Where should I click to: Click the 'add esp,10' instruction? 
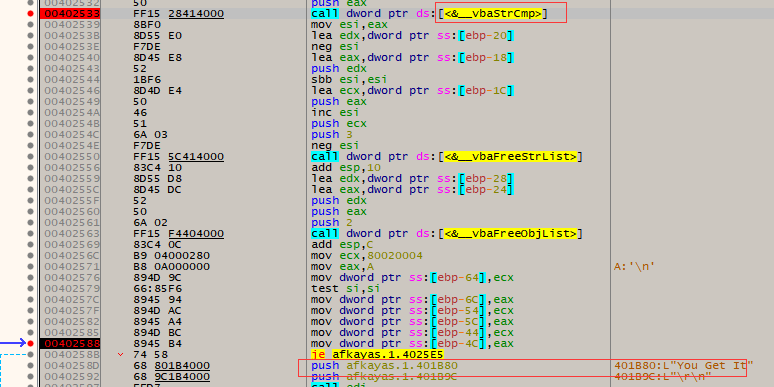tap(346, 168)
